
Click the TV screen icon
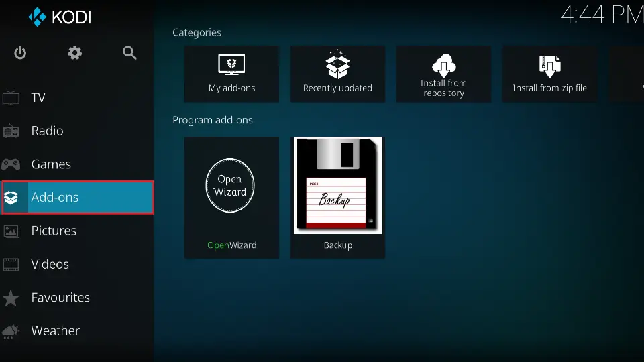(11, 98)
